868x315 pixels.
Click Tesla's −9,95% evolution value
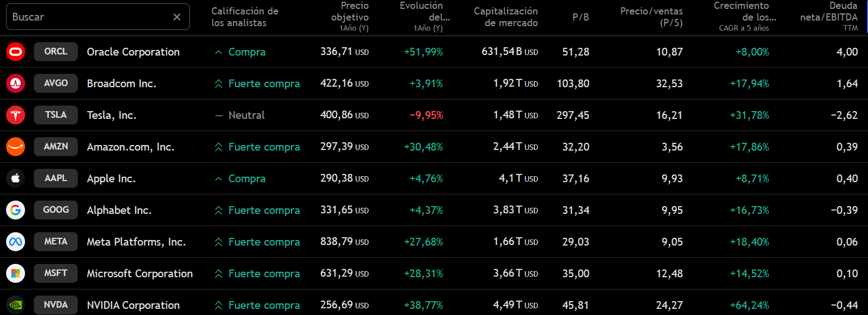click(426, 115)
